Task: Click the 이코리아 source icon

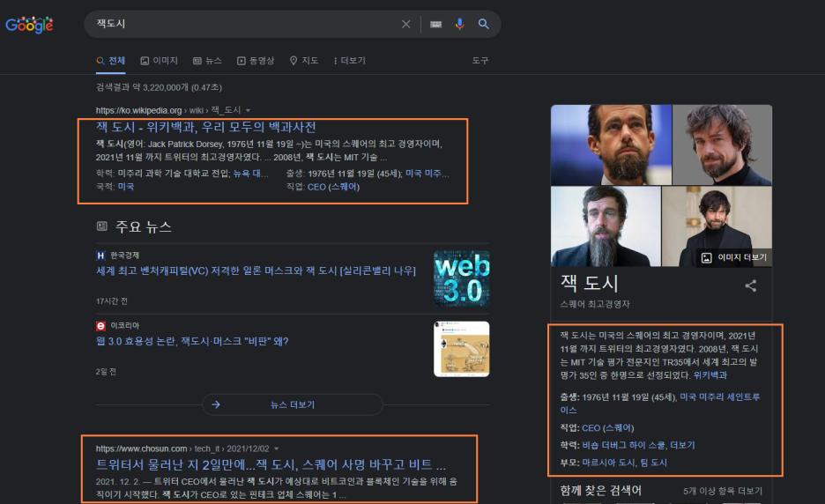Action: [x=100, y=326]
